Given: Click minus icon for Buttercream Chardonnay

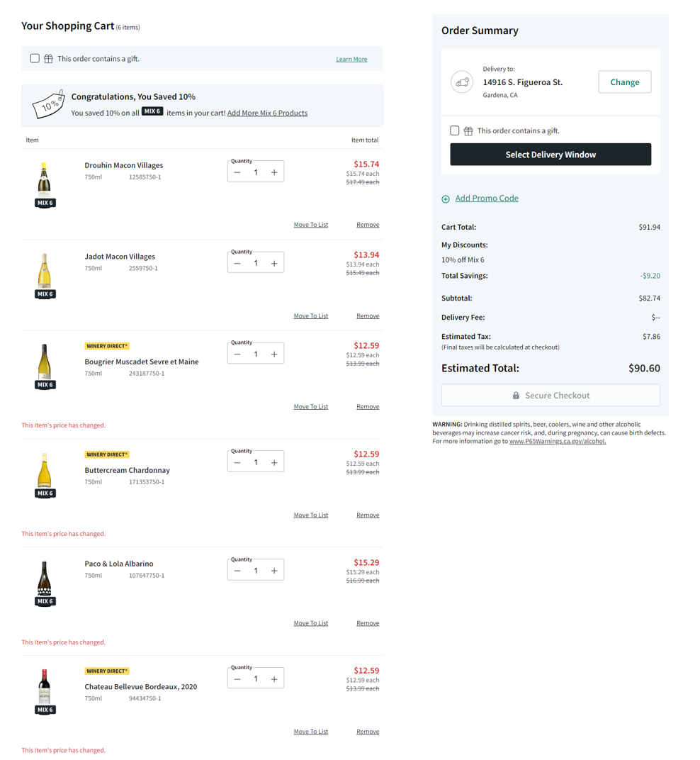Looking at the screenshot, I should pyautogui.click(x=237, y=463).
